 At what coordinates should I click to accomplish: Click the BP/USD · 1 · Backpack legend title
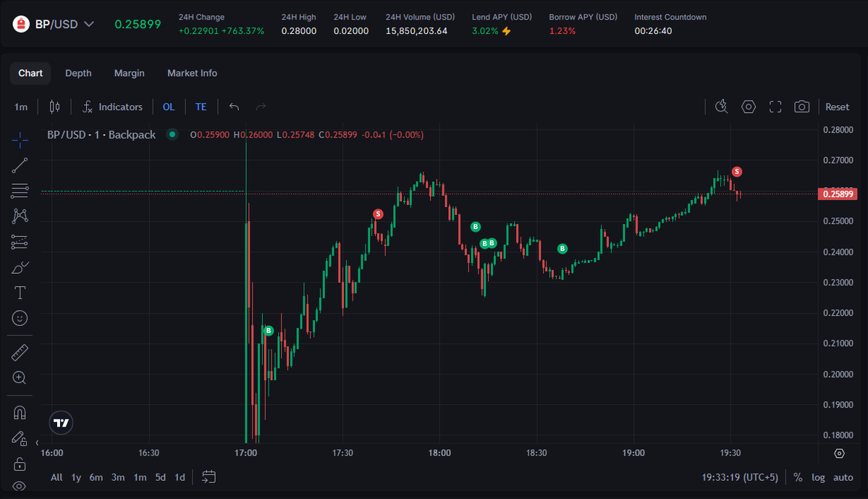tap(101, 135)
